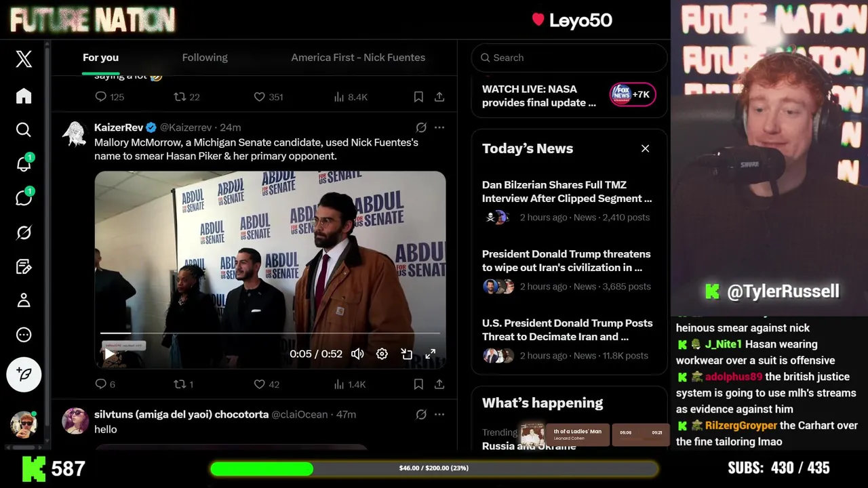Open J_Nite1 chat username
Viewport: 868px width, 488px height.
(x=723, y=344)
